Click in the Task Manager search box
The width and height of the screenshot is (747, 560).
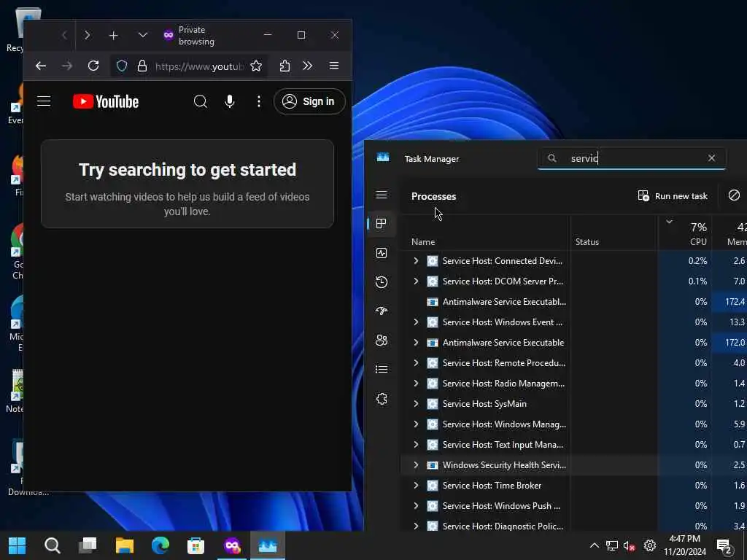(x=631, y=158)
